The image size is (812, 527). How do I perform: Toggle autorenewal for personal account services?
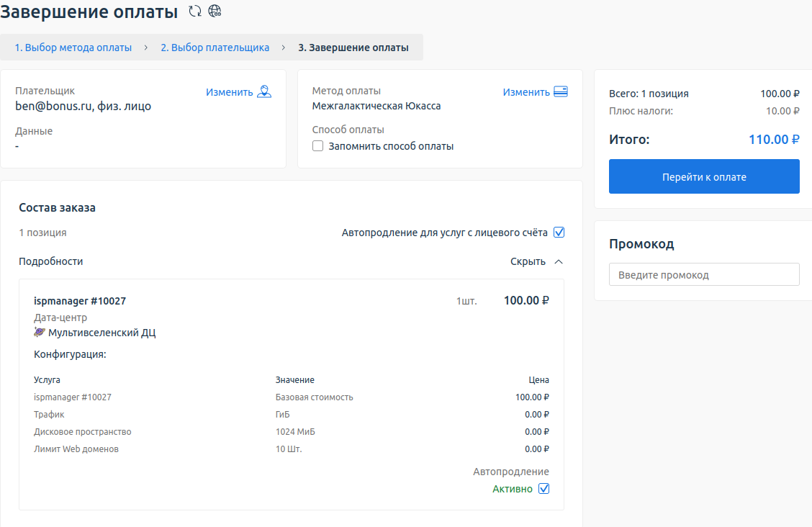pos(559,233)
